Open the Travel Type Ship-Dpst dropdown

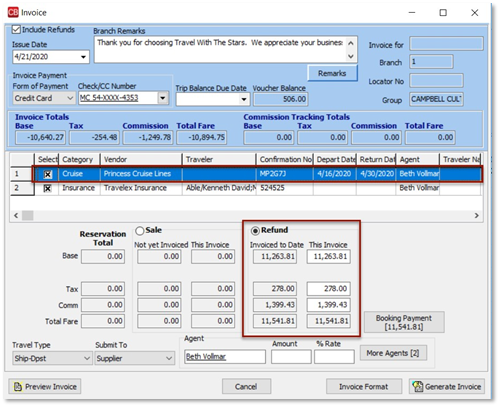click(87, 359)
